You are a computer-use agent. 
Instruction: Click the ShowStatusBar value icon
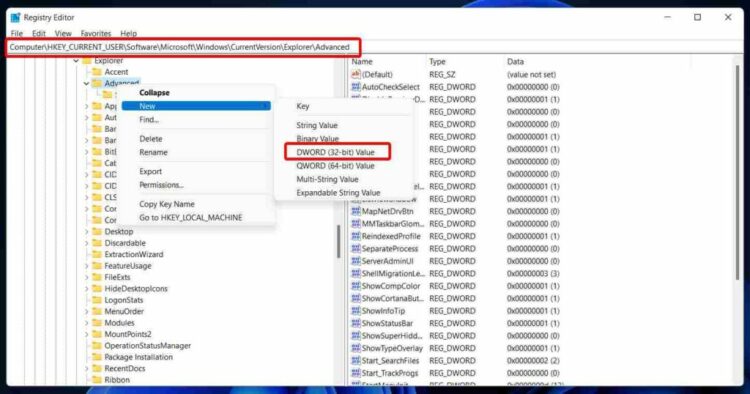pos(355,323)
